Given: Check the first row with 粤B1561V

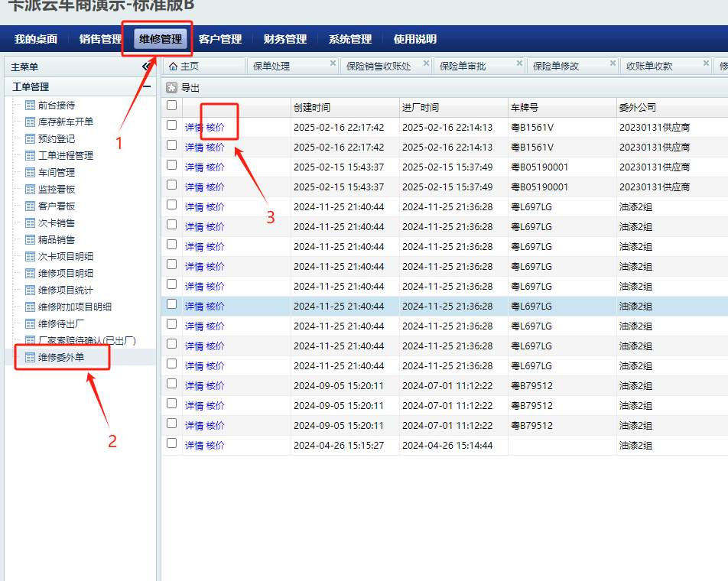Looking at the screenshot, I should tap(171, 125).
